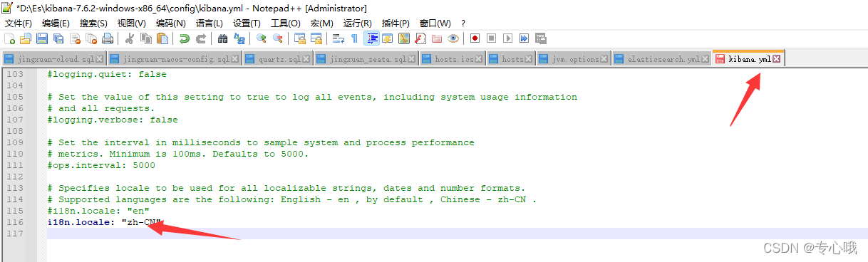Open the 运行(R) menu
The image size is (868, 262).
(x=358, y=23)
